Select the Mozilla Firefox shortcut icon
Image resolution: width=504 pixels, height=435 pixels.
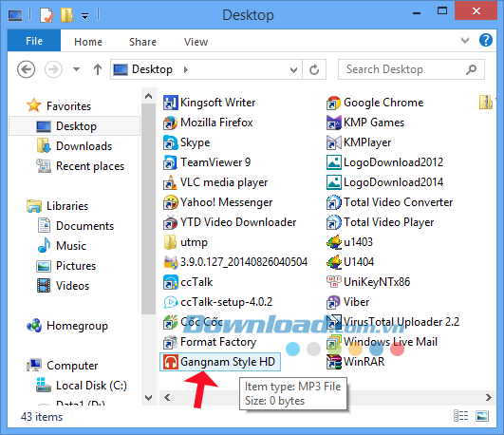point(170,123)
